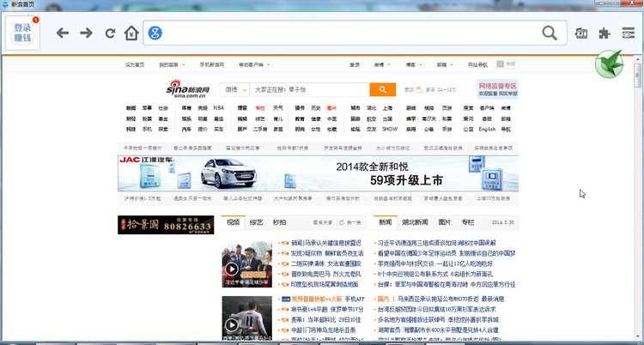The width and height of the screenshot is (644, 345).
Task: Click the SHOW category link
Action: [390, 129]
